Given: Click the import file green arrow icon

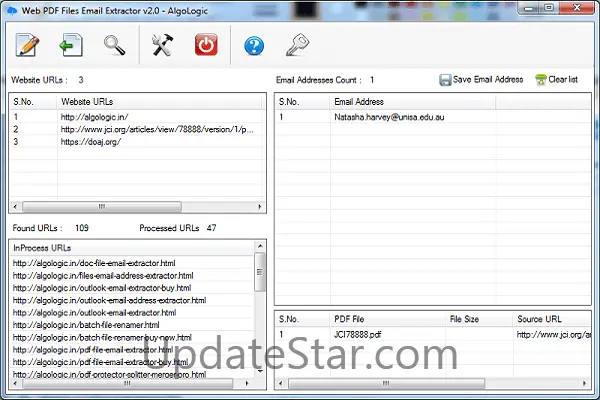Looking at the screenshot, I should [x=71, y=45].
